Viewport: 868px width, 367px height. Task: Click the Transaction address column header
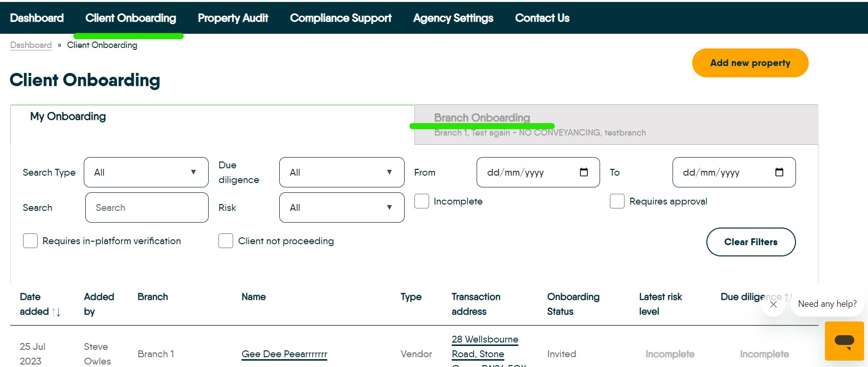[x=476, y=304]
